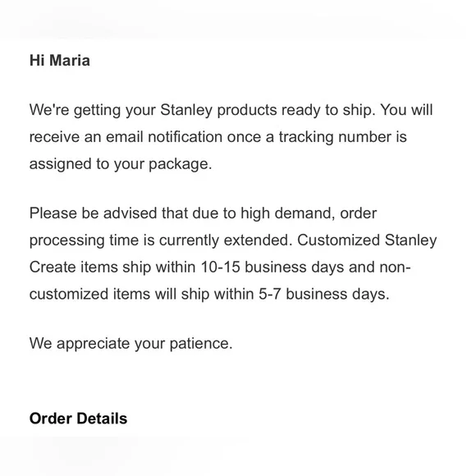Click the "10-15" business days figure
Viewport: 476px width, 476px height.
coord(220,268)
